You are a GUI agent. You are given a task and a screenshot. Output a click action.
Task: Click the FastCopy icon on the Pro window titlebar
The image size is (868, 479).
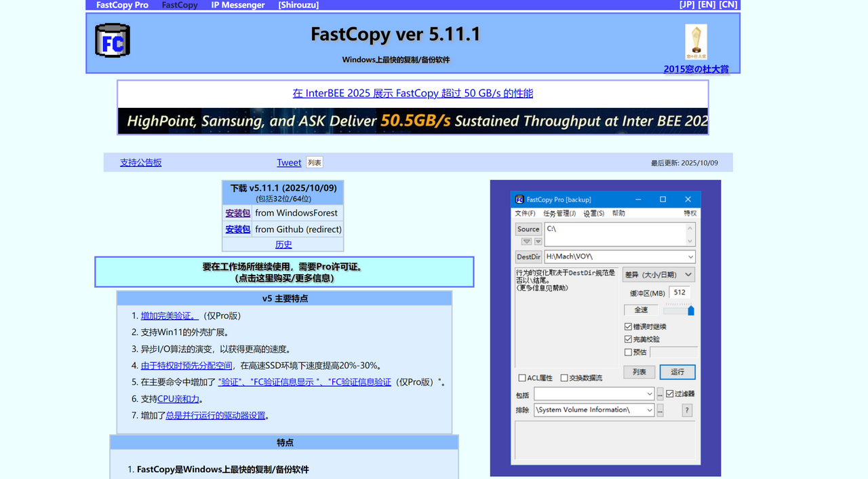[x=518, y=199]
